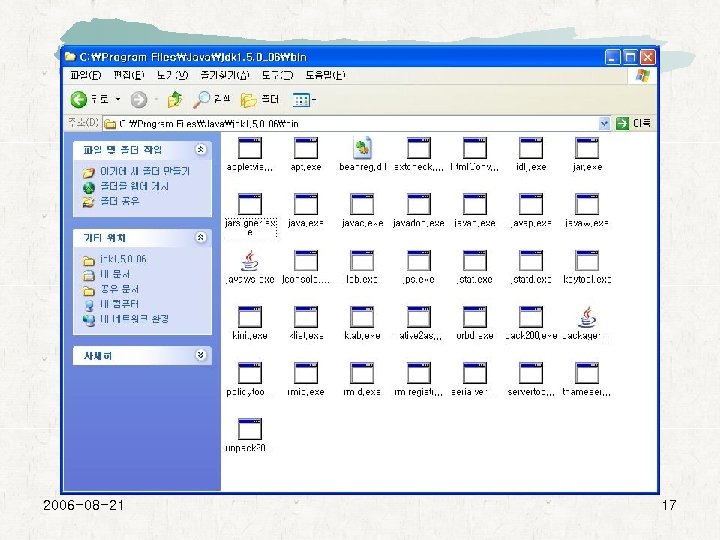Select the idlj.exe file icon
The width and height of the screenshot is (720, 540).
[x=531, y=148]
